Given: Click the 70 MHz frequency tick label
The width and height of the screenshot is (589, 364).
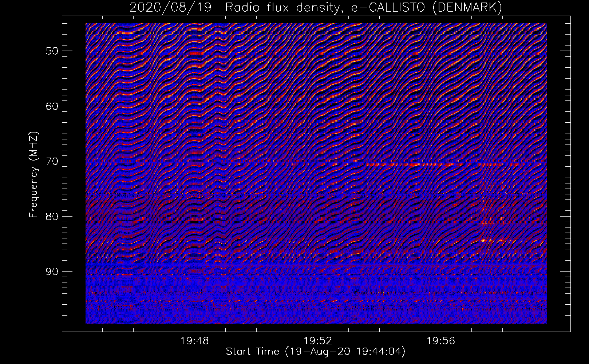Looking at the screenshot, I should point(52,161).
